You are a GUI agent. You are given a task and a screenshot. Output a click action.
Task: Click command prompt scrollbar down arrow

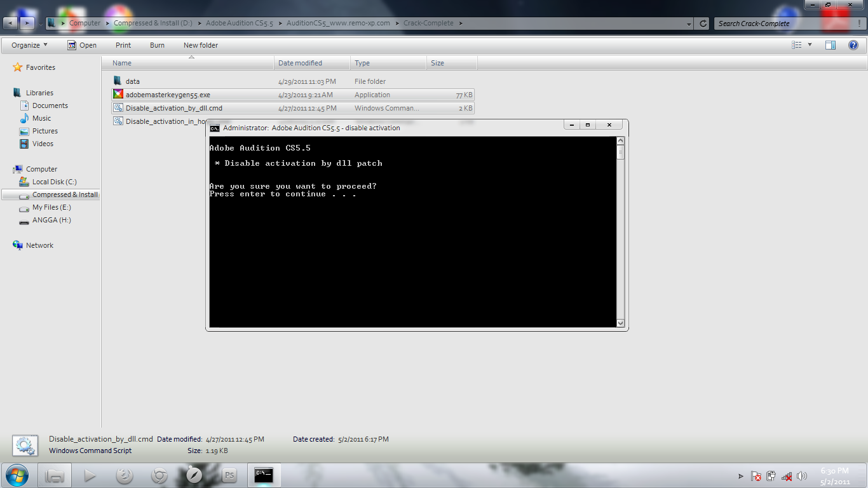click(621, 323)
